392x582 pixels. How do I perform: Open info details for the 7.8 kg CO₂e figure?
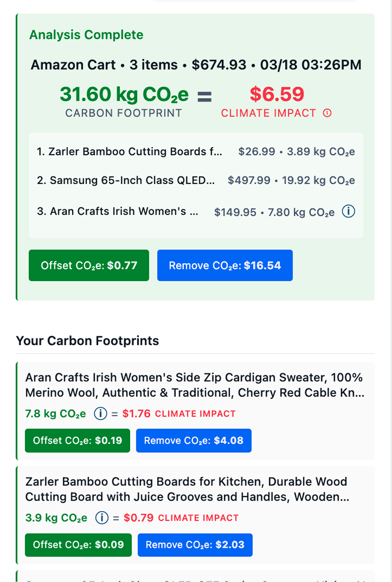coord(100,414)
